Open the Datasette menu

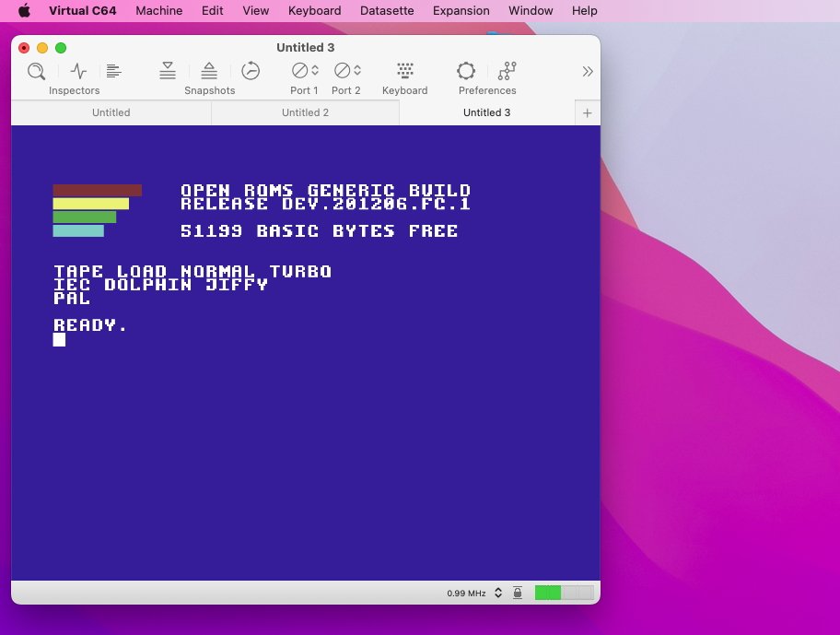pos(387,11)
